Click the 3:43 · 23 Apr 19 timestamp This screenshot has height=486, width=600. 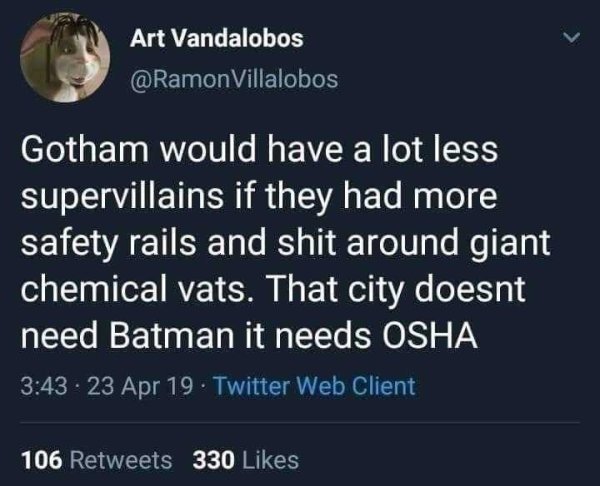(x=107, y=386)
